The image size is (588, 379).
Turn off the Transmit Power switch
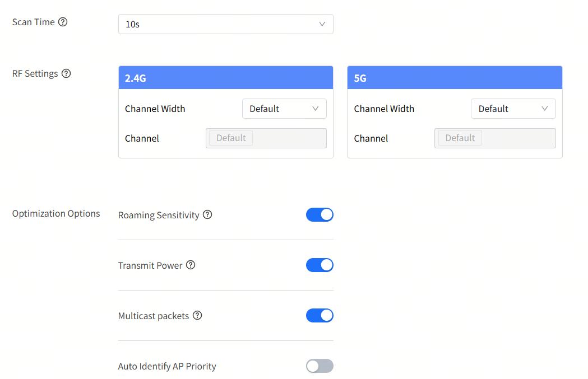point(320,265)
